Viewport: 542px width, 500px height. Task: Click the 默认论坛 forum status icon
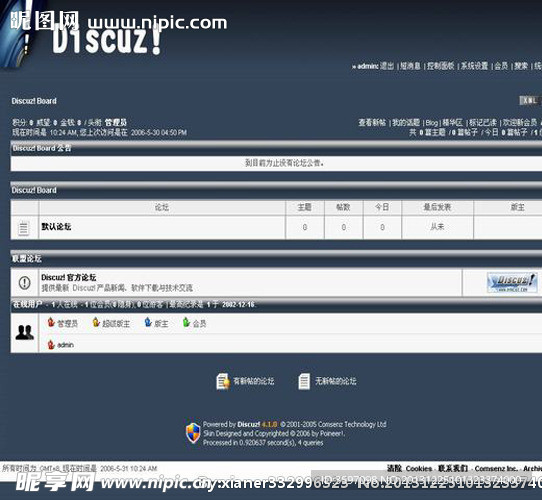click(24, 228)
